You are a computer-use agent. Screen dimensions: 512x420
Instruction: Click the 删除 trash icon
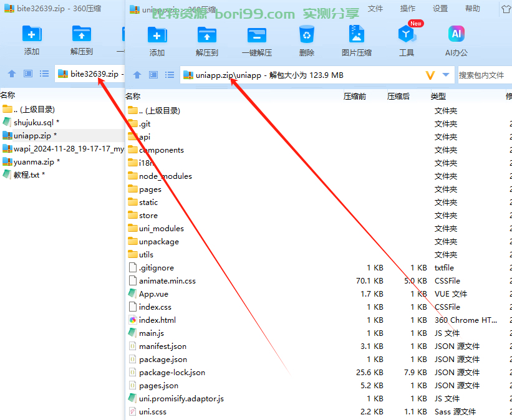[307, 35]
